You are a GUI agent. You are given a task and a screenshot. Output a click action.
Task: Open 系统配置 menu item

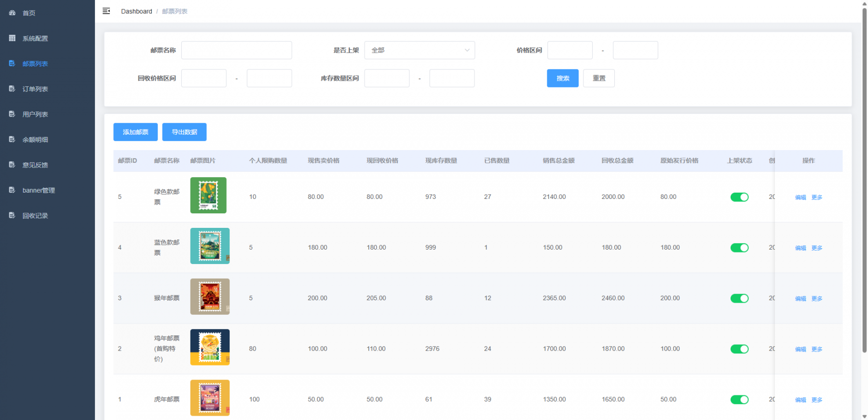[x=47, y=38]
